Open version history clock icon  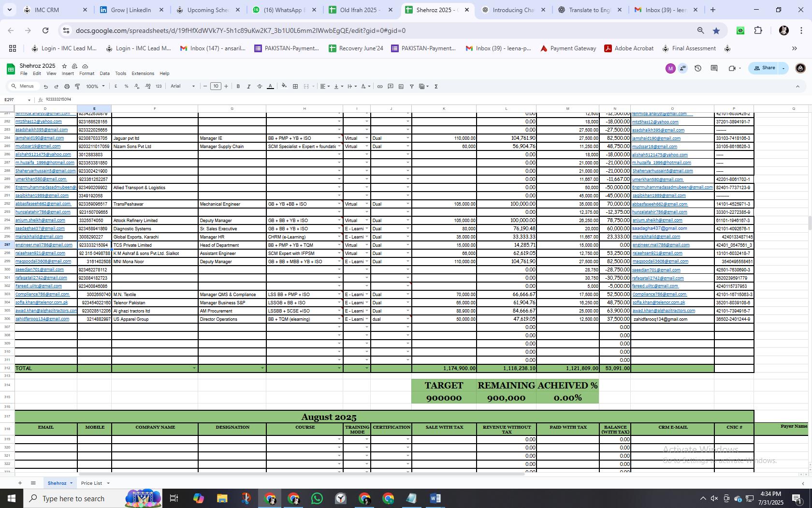(698, 68)
